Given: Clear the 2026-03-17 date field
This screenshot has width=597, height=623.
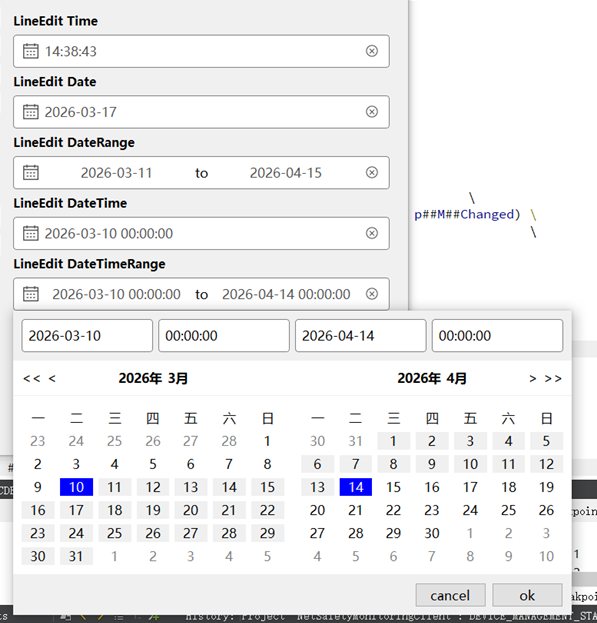Looking at the screenshot, I should point(372,112).
